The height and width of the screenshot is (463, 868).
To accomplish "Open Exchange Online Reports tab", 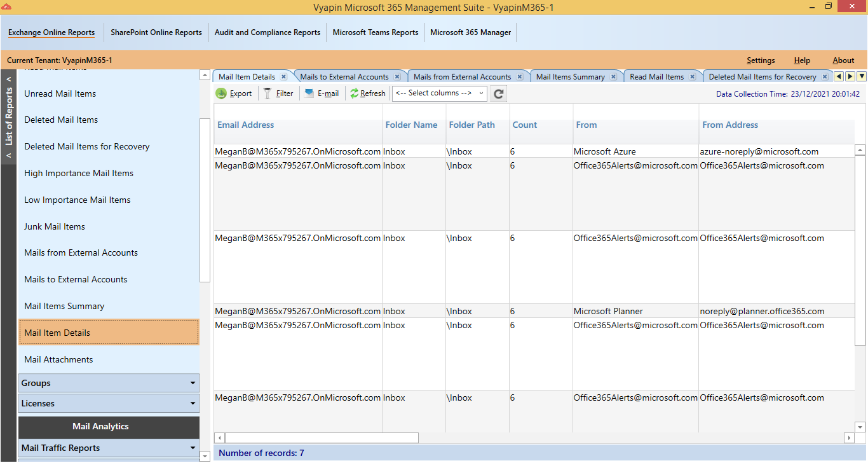I will point(51,32).
